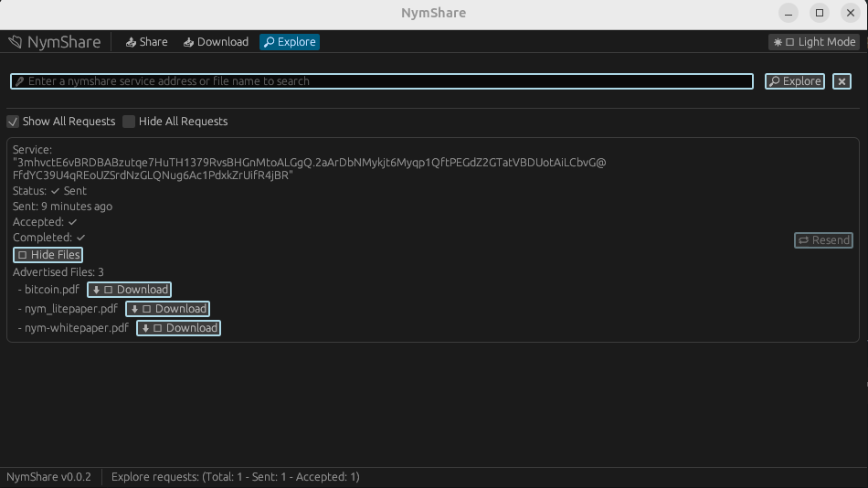Select the Explore tab
This screenshot has width=868, height=488.
289,42
